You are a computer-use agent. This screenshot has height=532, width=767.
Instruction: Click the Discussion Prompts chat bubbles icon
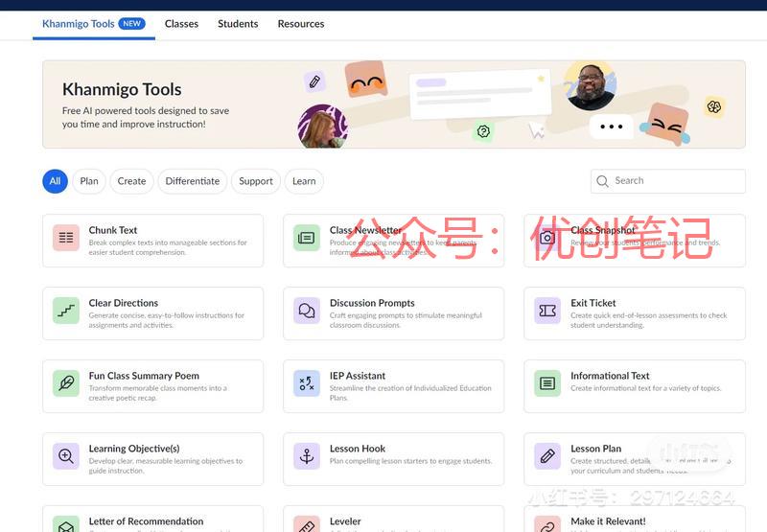click(x=307, y=311)
